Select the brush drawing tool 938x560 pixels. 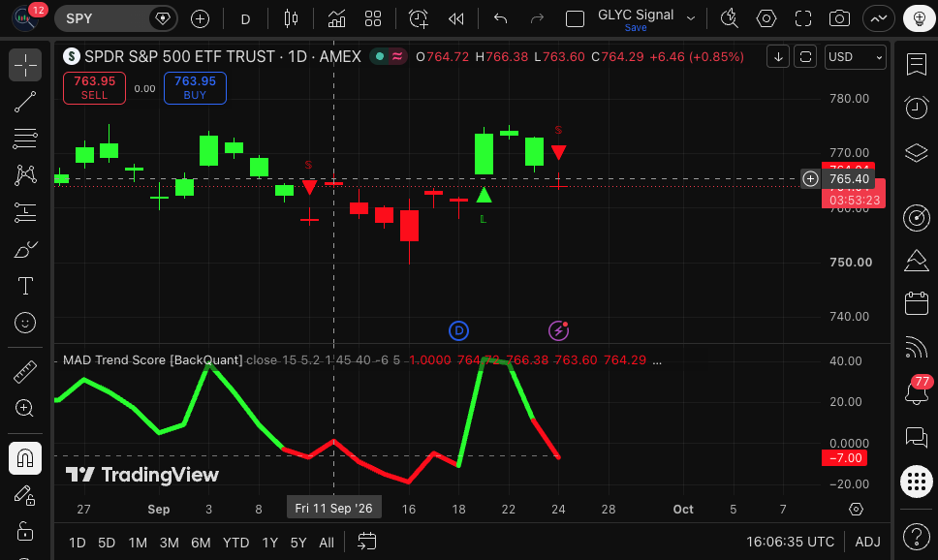(25, 250)
